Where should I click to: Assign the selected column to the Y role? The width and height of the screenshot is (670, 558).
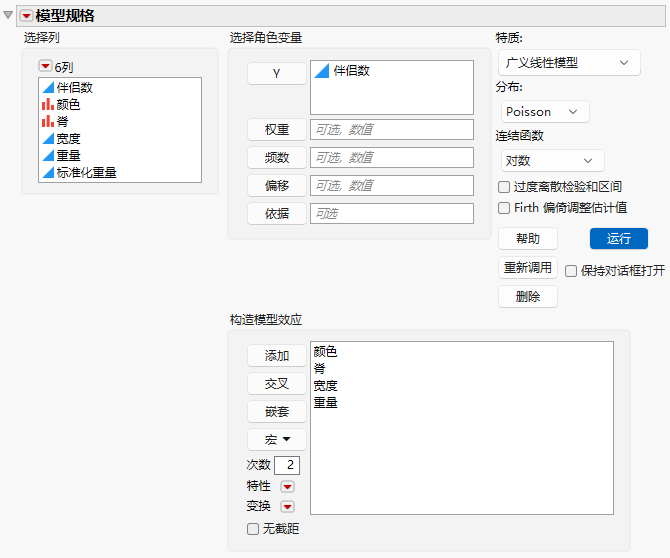pos(277,73)
